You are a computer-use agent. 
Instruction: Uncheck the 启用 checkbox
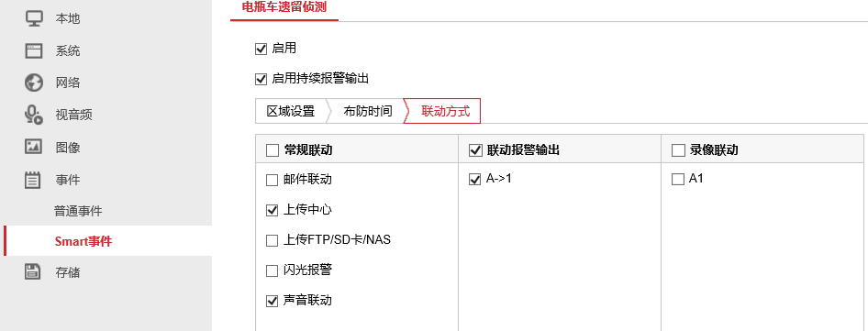[261, 49]
